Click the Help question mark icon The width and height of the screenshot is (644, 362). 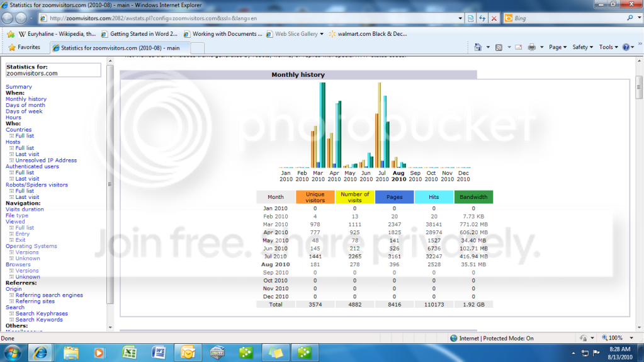coord(626,47)
